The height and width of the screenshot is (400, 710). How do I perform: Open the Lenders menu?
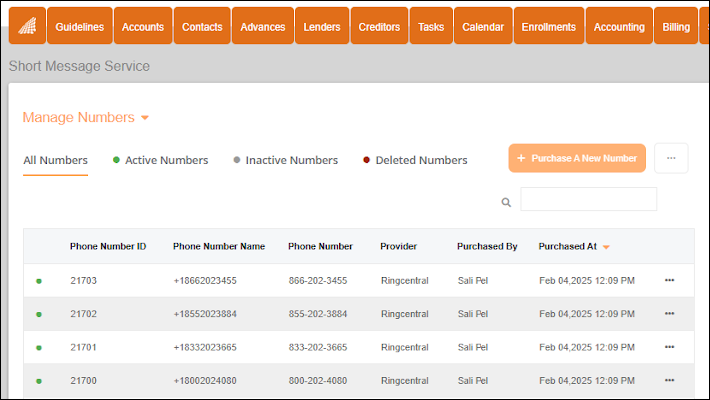322,26
